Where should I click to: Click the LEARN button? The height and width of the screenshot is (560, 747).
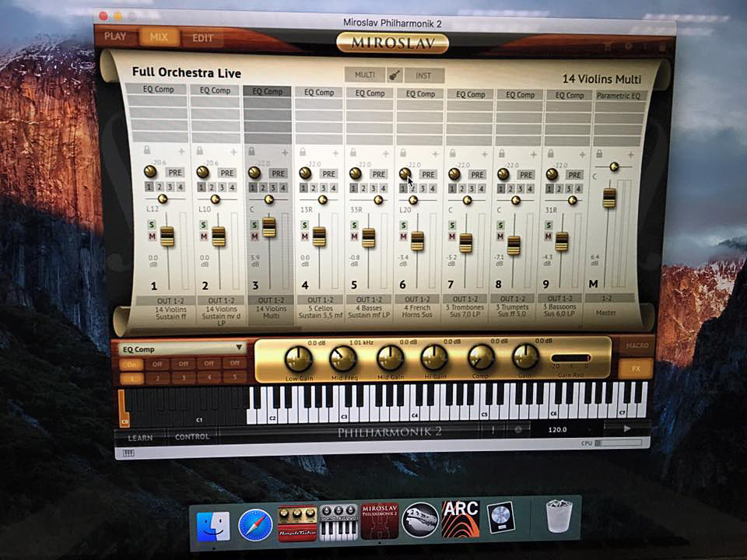click(x=141, y=438)
